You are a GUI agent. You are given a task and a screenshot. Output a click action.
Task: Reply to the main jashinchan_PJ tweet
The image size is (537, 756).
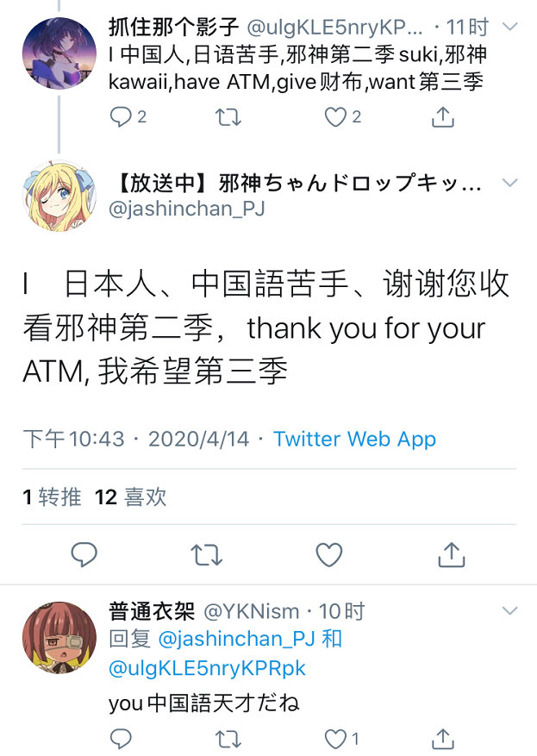pyautogui.click(x=84, y=554)
